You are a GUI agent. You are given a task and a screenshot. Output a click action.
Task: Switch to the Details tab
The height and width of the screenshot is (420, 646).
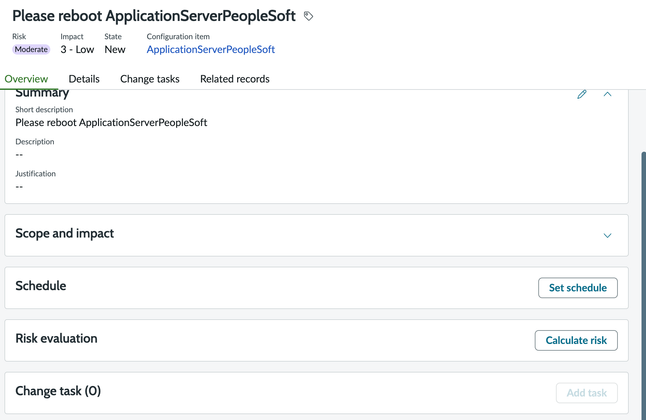tap(84, 79)
